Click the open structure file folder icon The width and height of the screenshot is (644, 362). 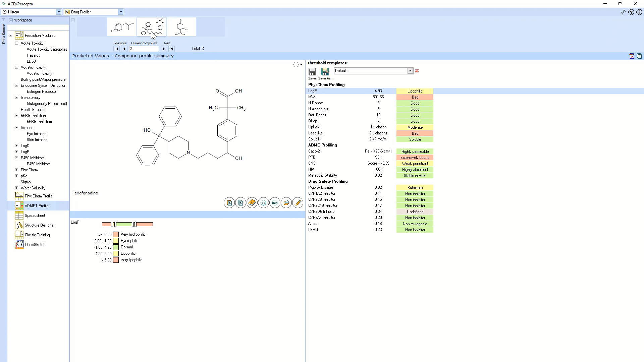pyautogui.click(x=286, y=203)
